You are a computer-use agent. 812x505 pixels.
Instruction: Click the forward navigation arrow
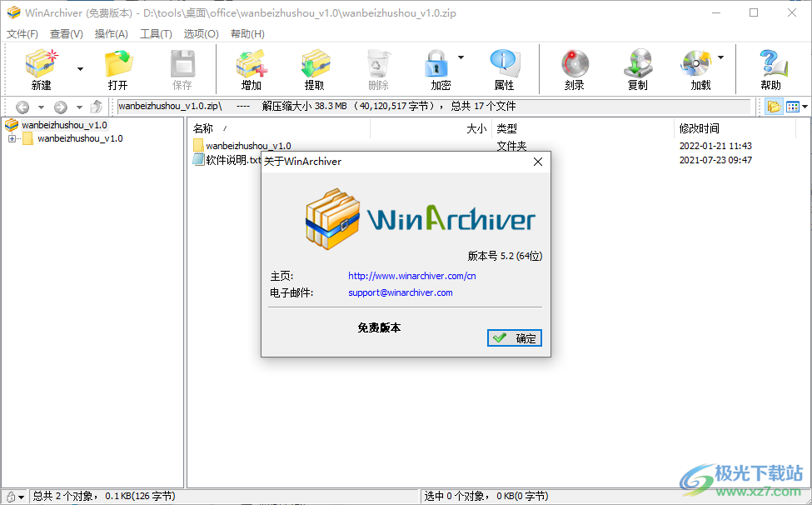click(61, 107)
